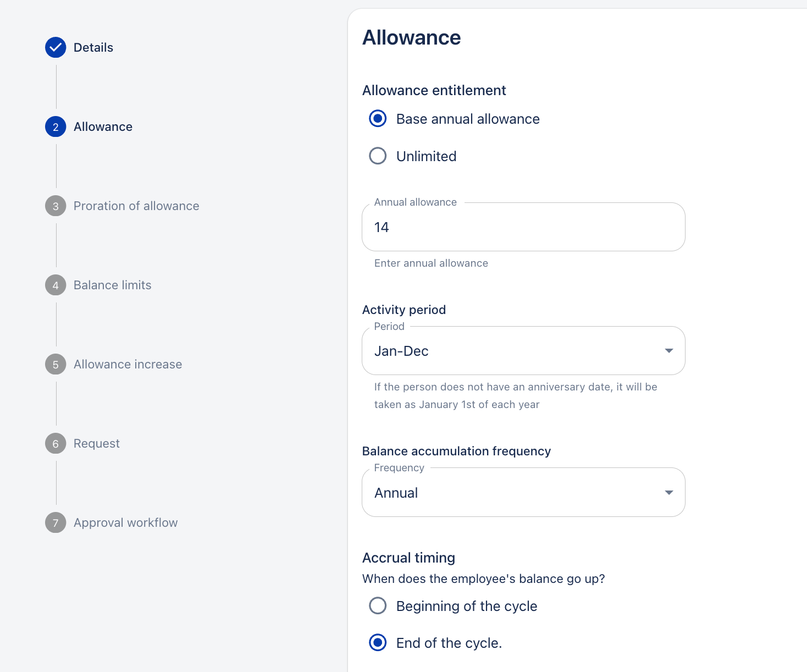
Task: Click the Period dropdown arrow
Action: coord(669,351)
